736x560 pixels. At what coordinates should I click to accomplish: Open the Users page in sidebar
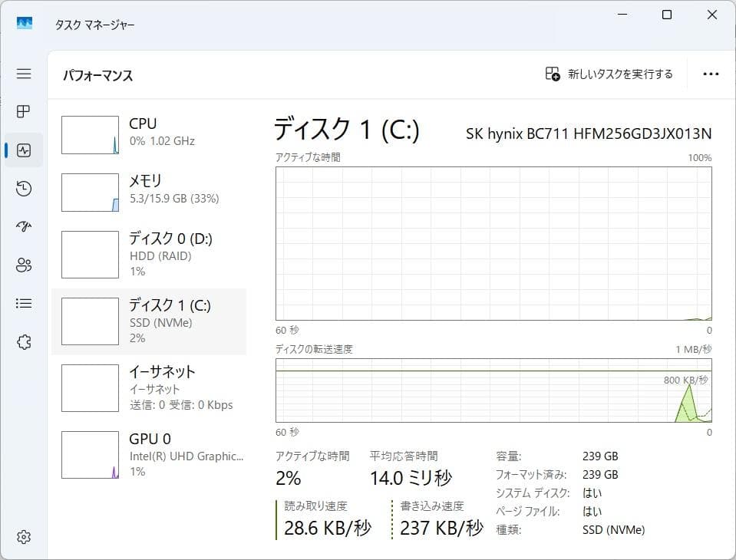pyautogui.click(x=23, y=265)
